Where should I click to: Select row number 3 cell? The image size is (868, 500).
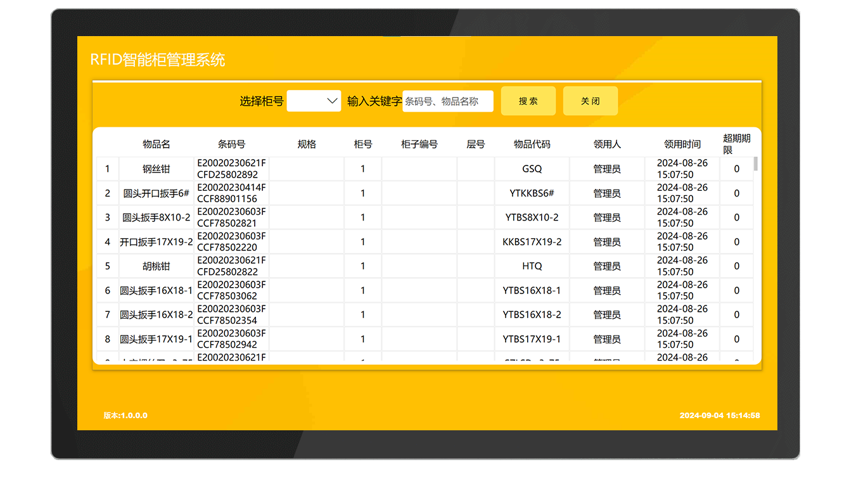coord(108,217)
